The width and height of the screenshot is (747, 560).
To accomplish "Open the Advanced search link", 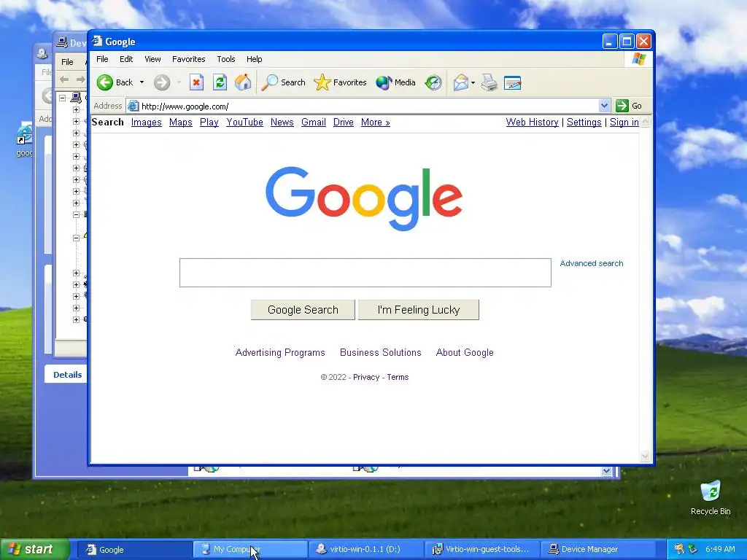I will 591,263.
